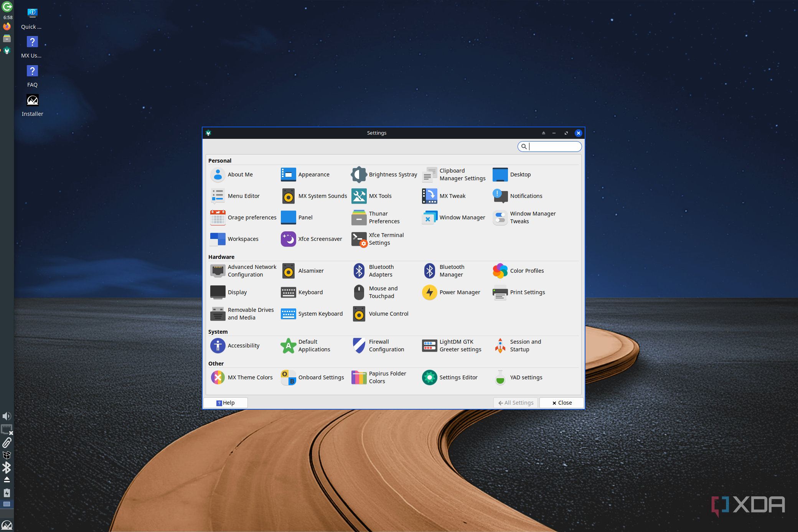Open Quick System Info desktop shortcut
The height and width of the screenshot is (532, 798).
[x=32, y=19]
